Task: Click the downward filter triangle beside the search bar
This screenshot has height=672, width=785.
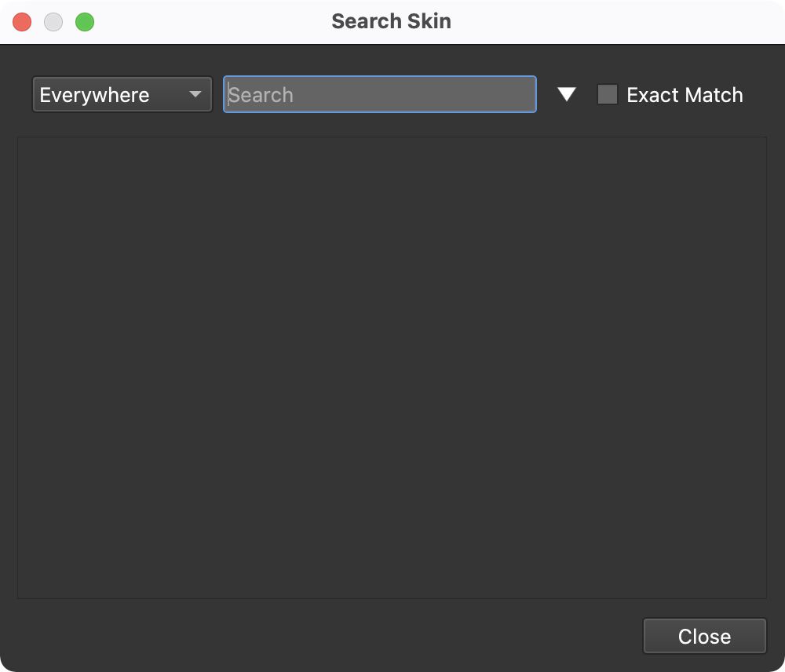Action: coord(566,94)
